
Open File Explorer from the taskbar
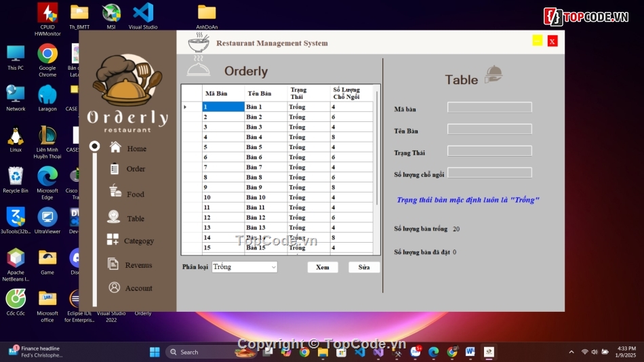pos(323,352)
